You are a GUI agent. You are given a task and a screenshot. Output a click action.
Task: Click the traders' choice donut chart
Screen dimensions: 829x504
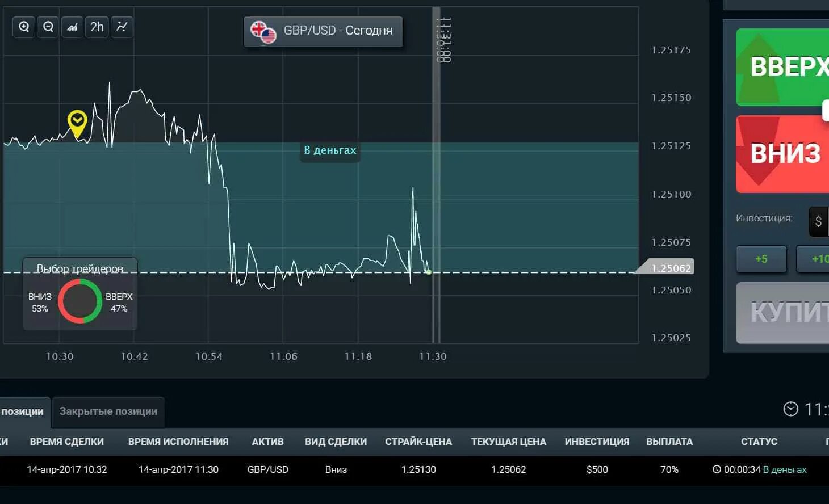[x=80, y=301]
